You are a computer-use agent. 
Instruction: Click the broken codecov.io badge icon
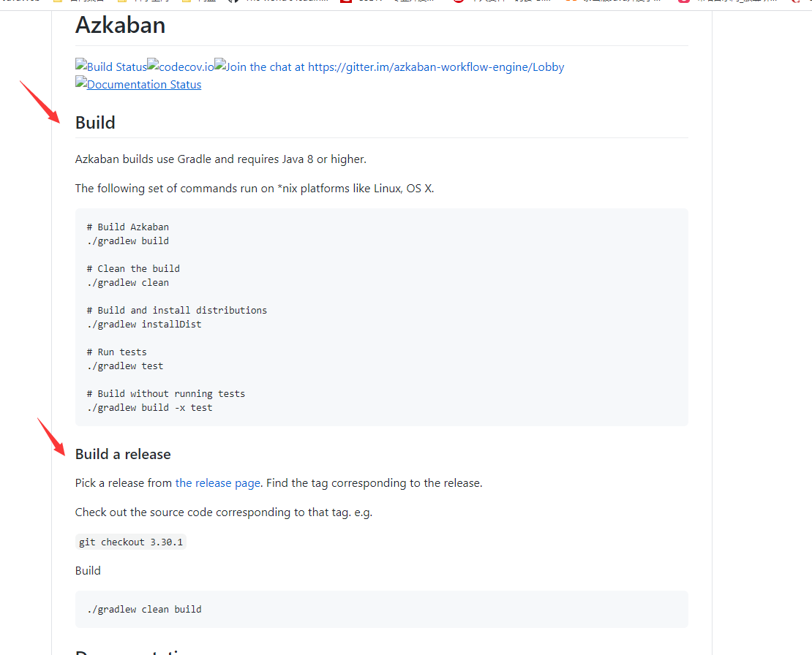(x=153, y=64)
